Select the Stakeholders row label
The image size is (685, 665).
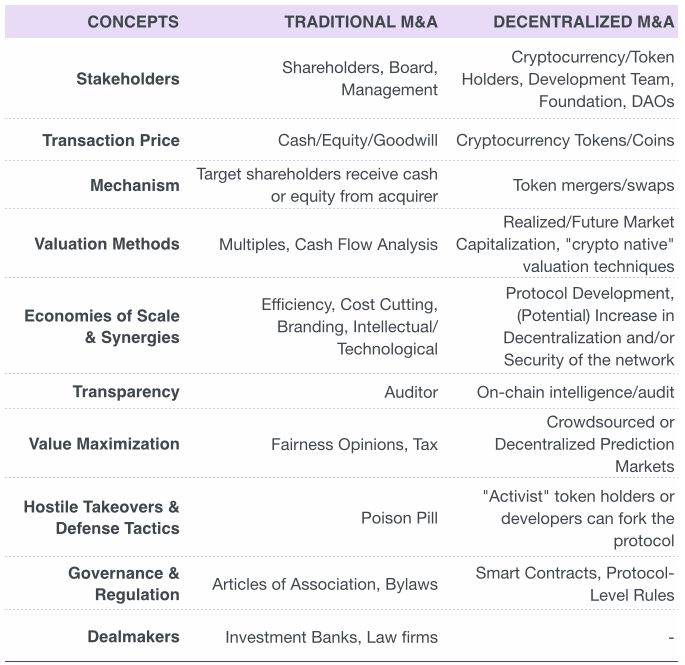click(128, 79)
